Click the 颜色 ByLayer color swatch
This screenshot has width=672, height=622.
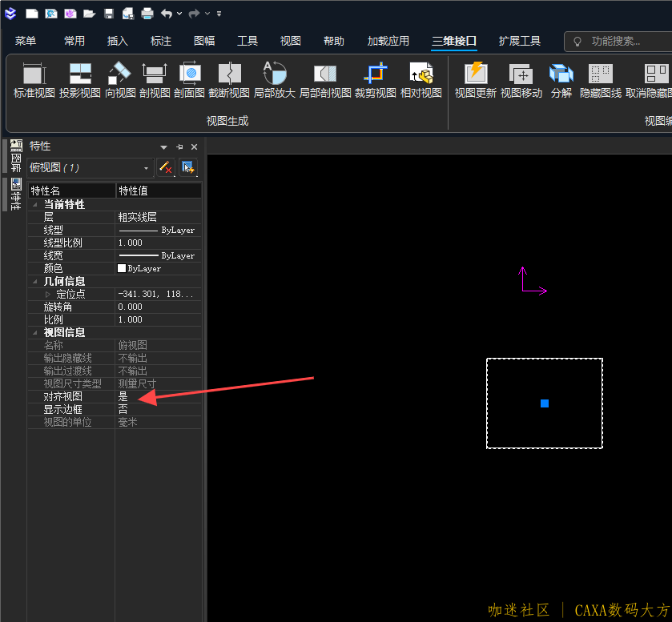point(122,269)
